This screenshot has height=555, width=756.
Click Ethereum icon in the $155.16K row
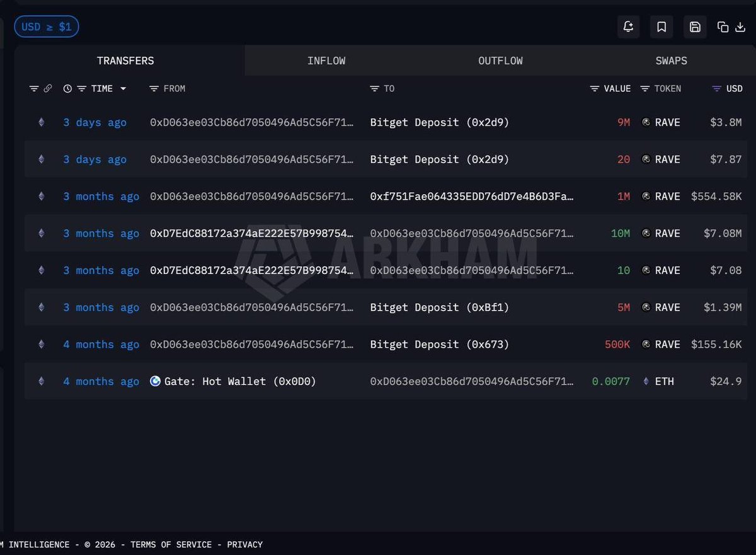(x=42, y=345)
